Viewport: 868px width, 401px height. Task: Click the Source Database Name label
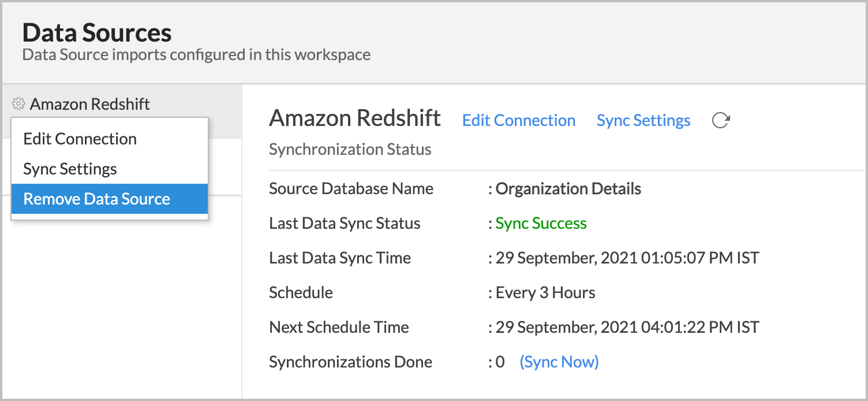pyautogui.click(x=351, y=188)
